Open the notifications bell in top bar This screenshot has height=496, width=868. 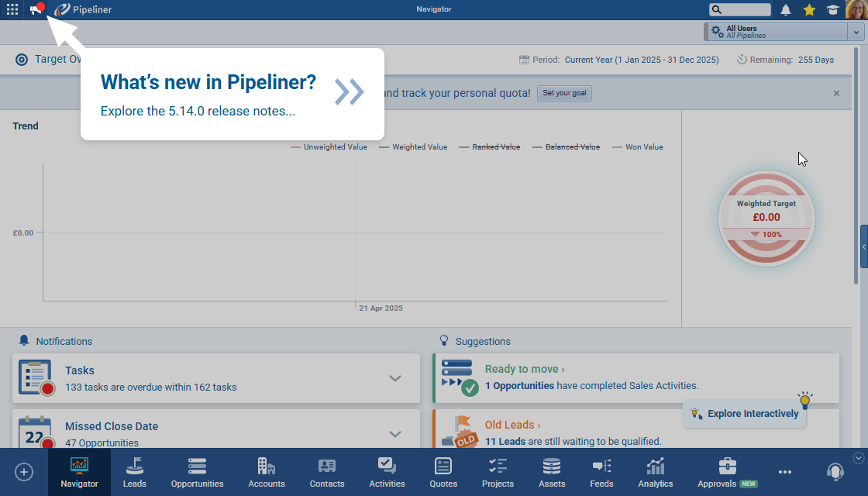coord(786,10)
